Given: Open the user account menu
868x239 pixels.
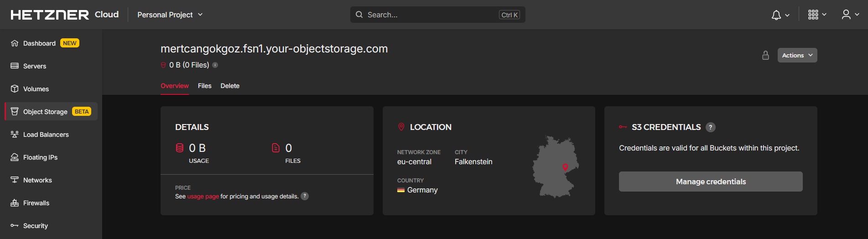Looking at the screenshot, I should [x=850, y=15].
